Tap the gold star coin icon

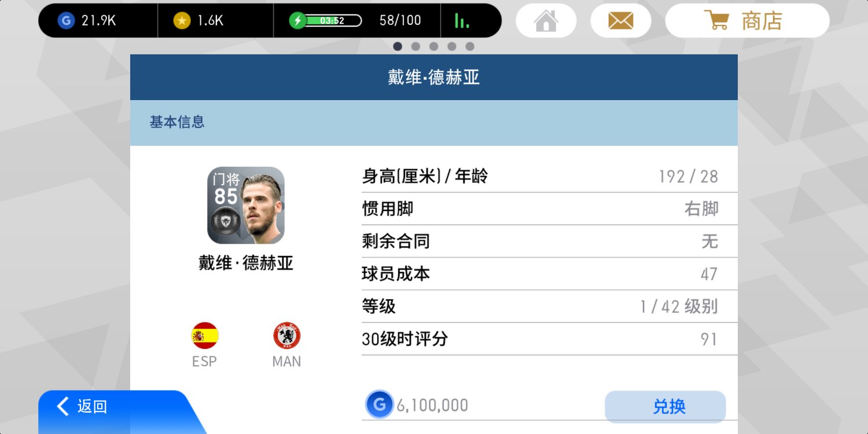coord(182,21)
